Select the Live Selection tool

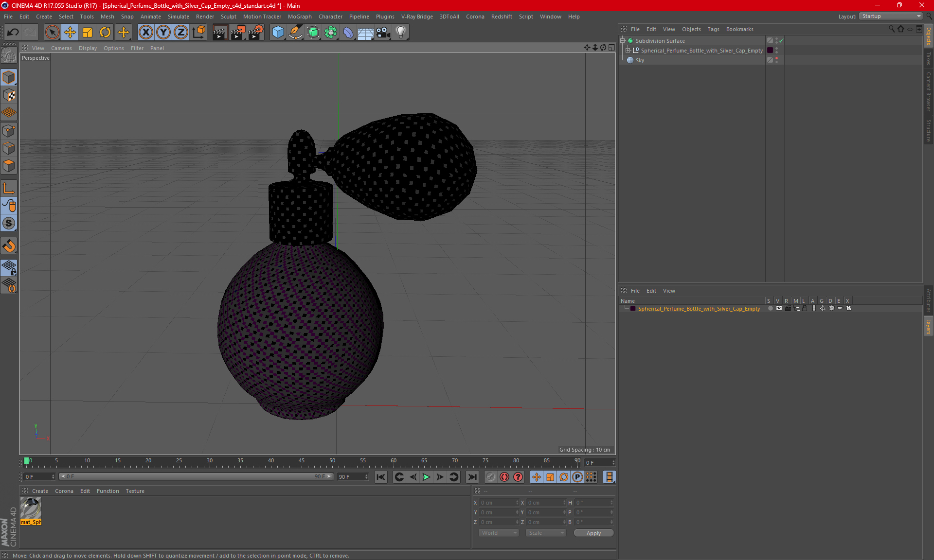[x=52, y=33]
